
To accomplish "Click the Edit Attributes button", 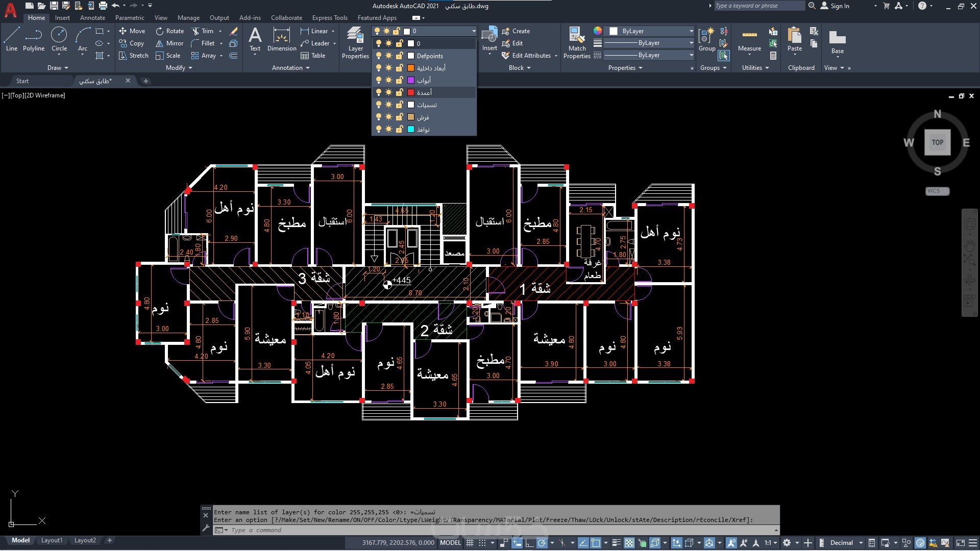I will point(531,56).
